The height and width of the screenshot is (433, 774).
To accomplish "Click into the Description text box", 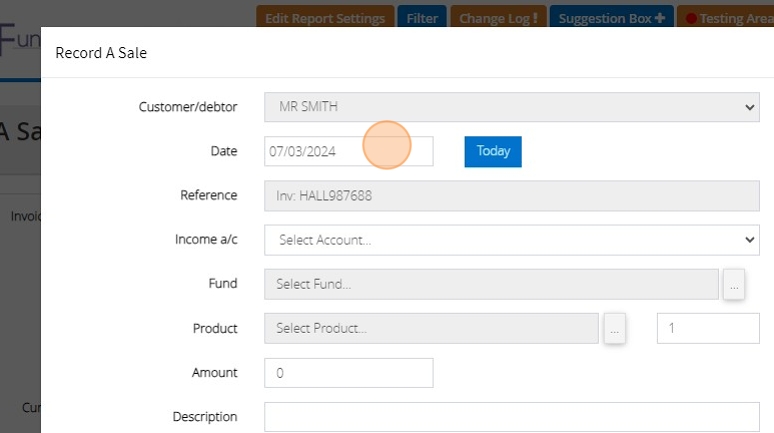I will tap(511, 417).
